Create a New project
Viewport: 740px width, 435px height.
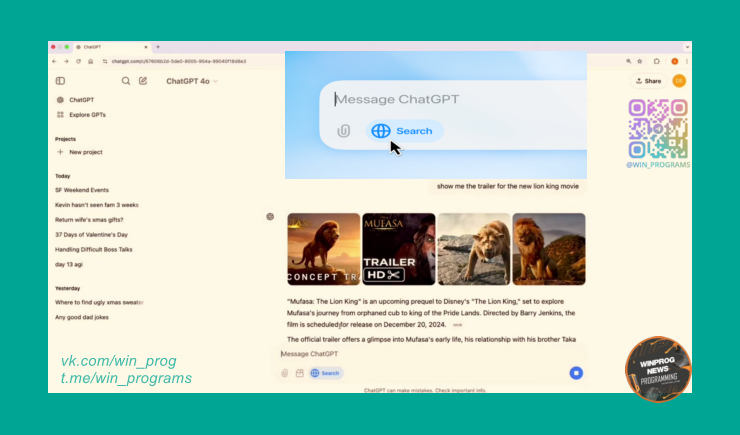click(x=79, y=152)
